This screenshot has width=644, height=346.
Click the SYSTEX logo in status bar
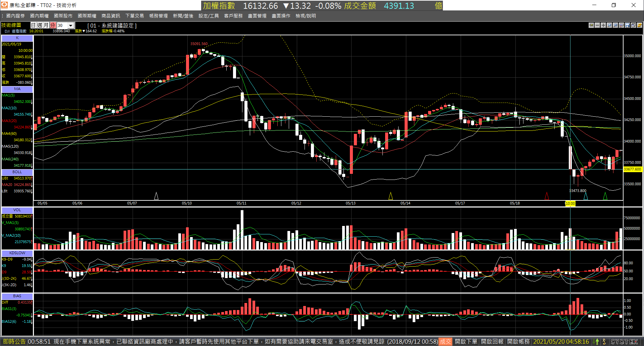pos(624,341)
